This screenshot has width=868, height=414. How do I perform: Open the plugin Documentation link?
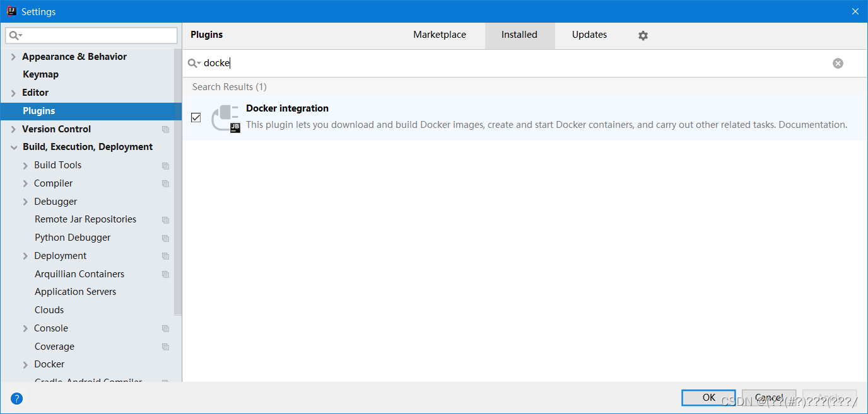812,125
